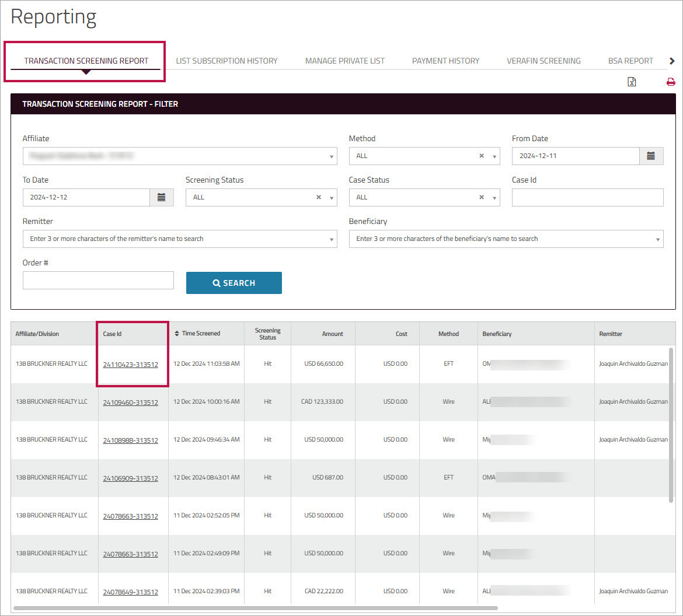Expand the Beneficiary name search dropdown
Viewport: 683px width, 616px height.
pos(660,239)
